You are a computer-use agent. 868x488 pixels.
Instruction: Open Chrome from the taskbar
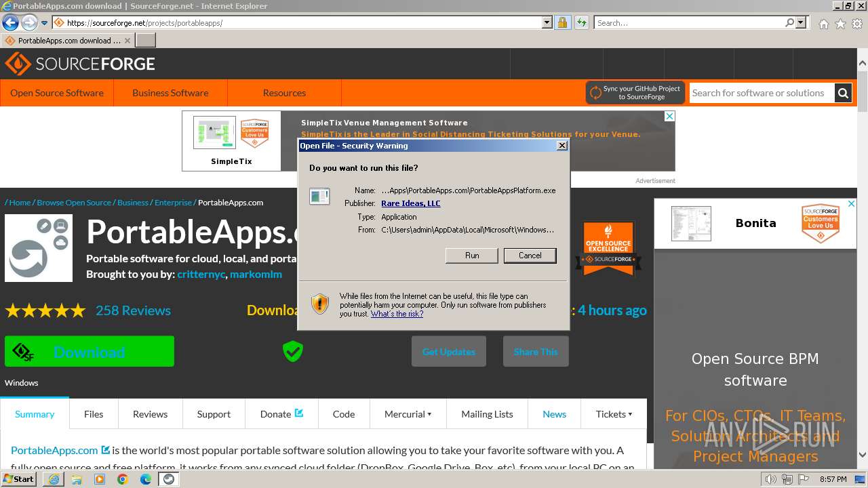(x=123, y=479)
